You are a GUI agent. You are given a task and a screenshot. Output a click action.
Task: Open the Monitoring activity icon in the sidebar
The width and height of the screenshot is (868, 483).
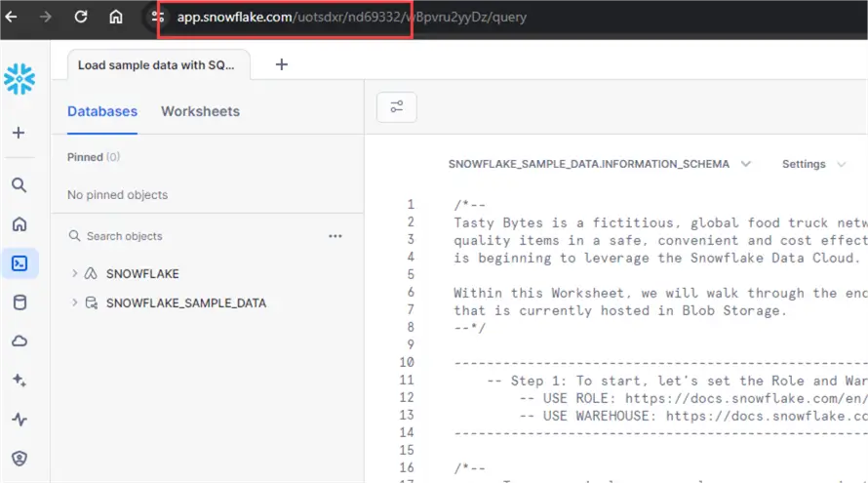(20, 420)
